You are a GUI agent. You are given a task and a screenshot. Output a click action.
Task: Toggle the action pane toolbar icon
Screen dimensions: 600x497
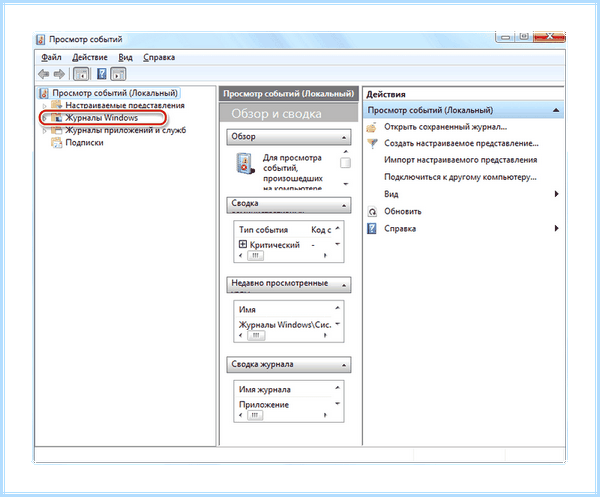pyautogui.click(x=118, y=74)
